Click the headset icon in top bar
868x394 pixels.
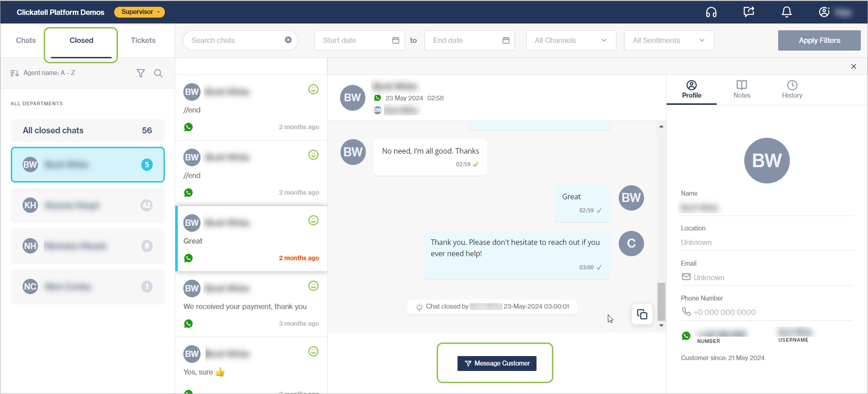[x=711, y=12]
